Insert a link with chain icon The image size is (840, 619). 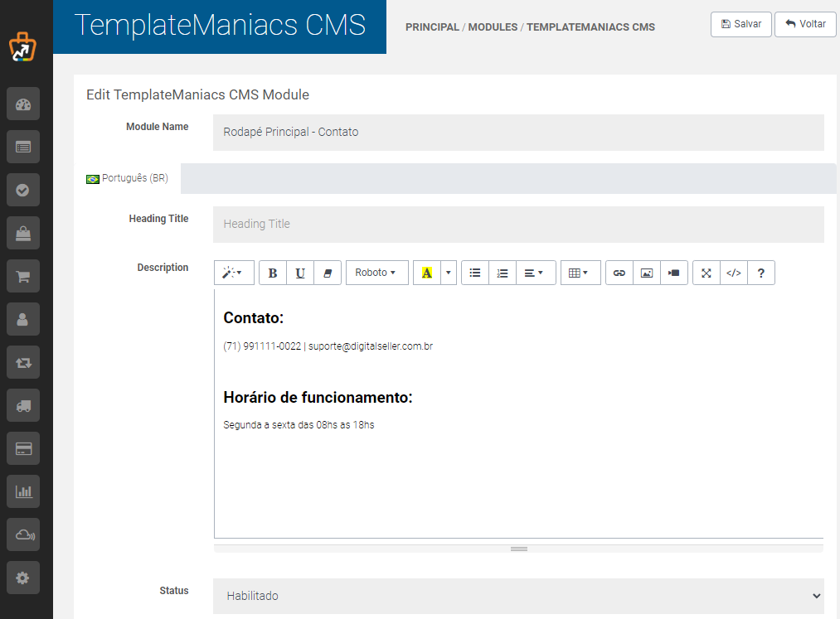[x=619, y=273]
